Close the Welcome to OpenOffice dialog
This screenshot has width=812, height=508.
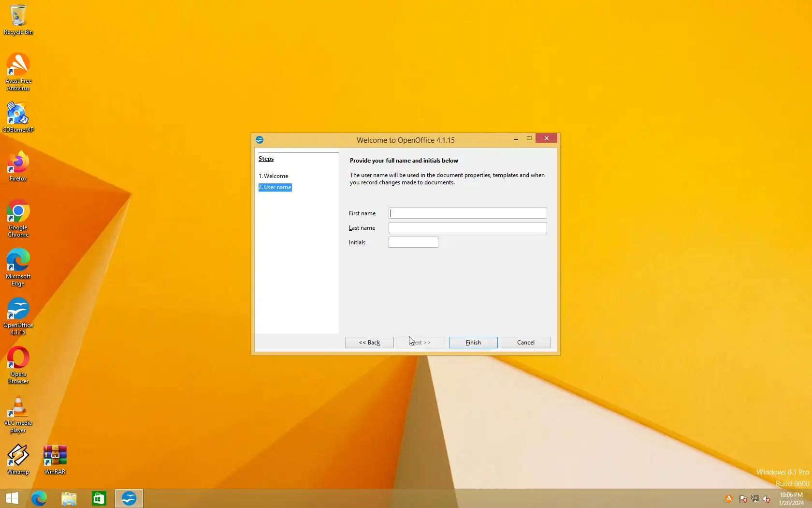(x=547, y=138)
